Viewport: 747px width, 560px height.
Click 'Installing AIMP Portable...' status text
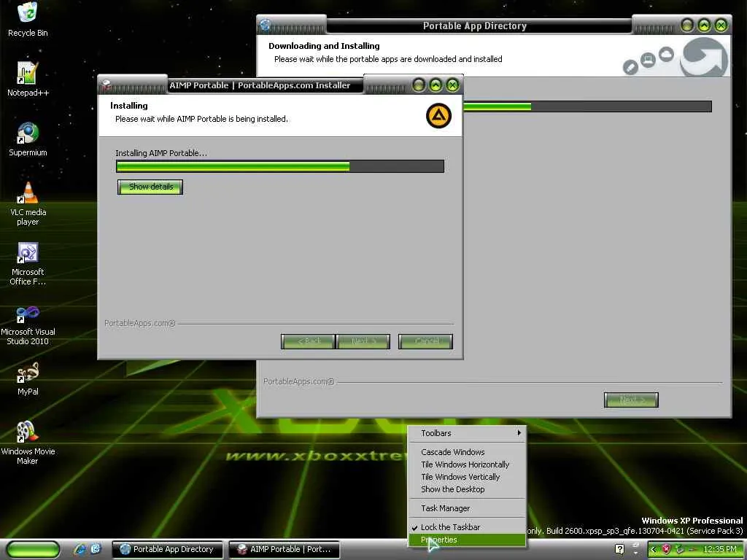pos(161,153)
